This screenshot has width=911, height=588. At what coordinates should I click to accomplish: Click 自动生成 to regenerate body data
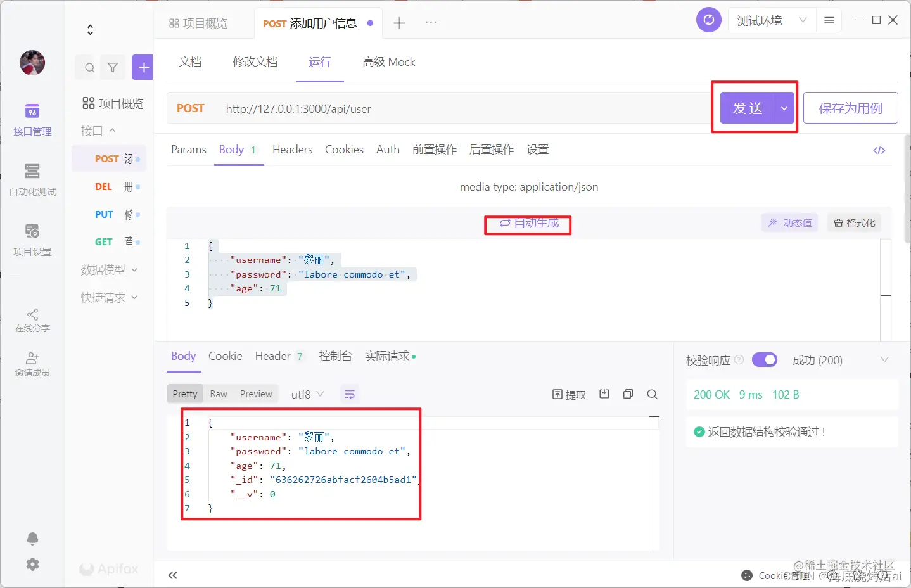(x=527, y=224)
